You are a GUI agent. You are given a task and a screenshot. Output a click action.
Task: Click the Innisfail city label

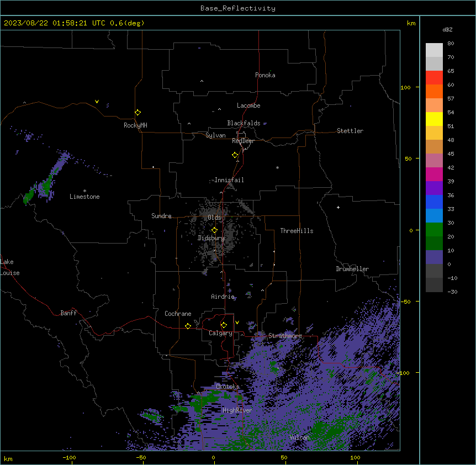tap(229, 180)
